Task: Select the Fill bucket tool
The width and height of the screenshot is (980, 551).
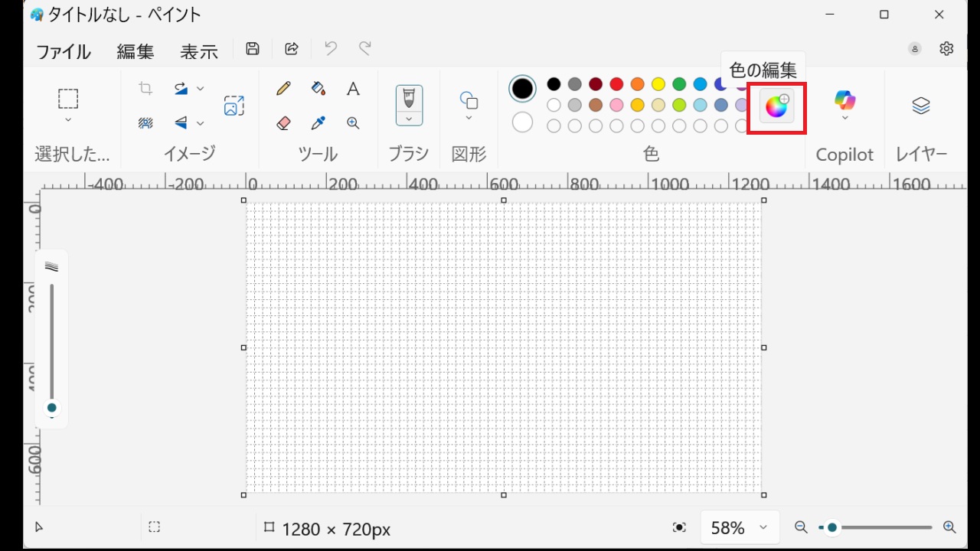Action: point(318,89)
